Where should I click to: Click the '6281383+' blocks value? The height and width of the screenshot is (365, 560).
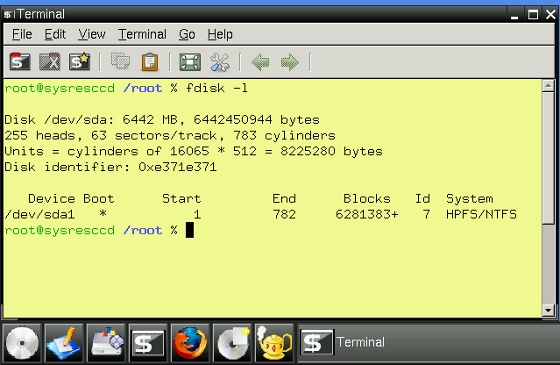pyautogui.click(x=366, y=214)
